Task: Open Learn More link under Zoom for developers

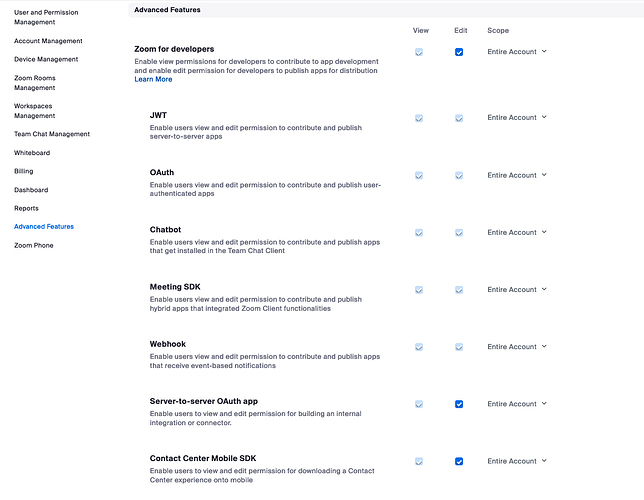Action: (153, 79)
